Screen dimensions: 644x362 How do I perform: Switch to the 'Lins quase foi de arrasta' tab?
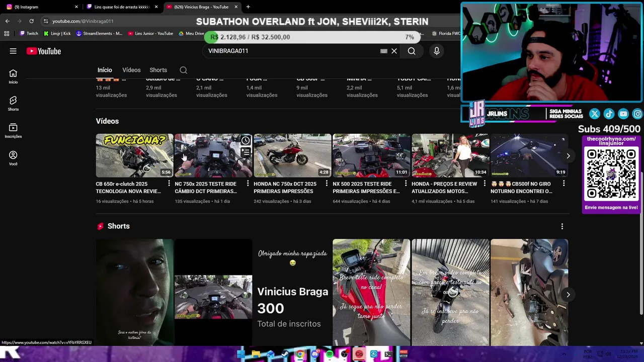[122, 7]
